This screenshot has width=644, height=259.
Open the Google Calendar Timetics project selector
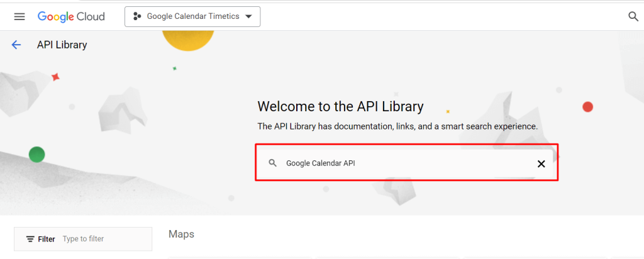[x=192, y=17]
